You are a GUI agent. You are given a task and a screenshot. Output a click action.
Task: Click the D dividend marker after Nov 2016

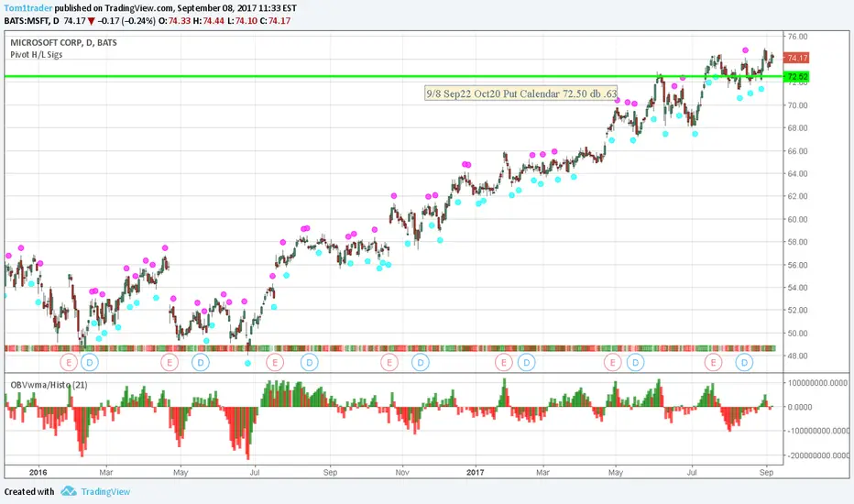tap(421, 362)
